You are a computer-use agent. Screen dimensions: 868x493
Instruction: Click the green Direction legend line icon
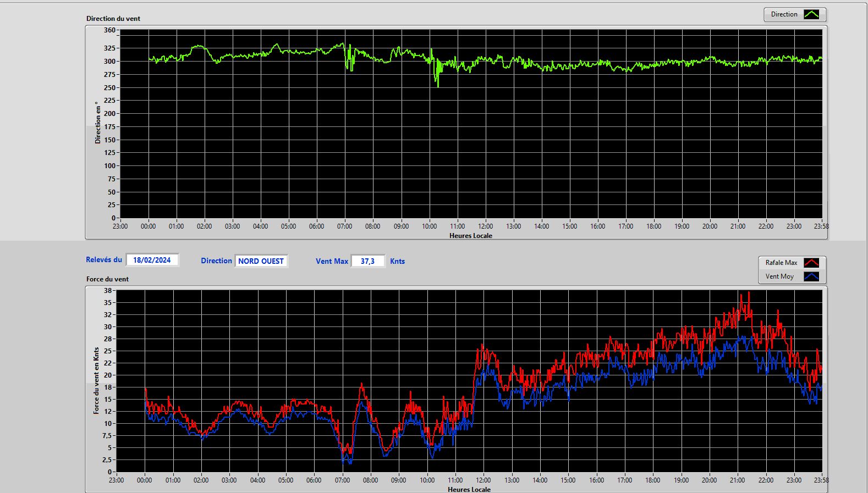(811, 14)
